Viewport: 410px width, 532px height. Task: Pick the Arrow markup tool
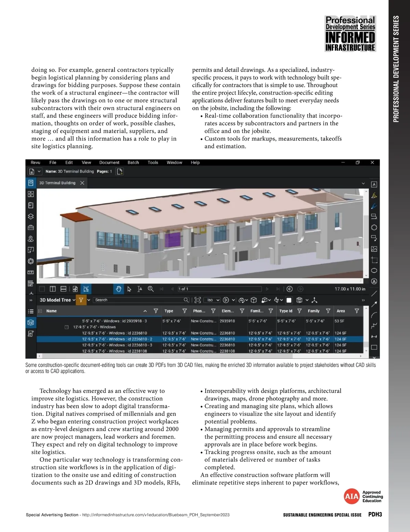(x=374, y=304)
